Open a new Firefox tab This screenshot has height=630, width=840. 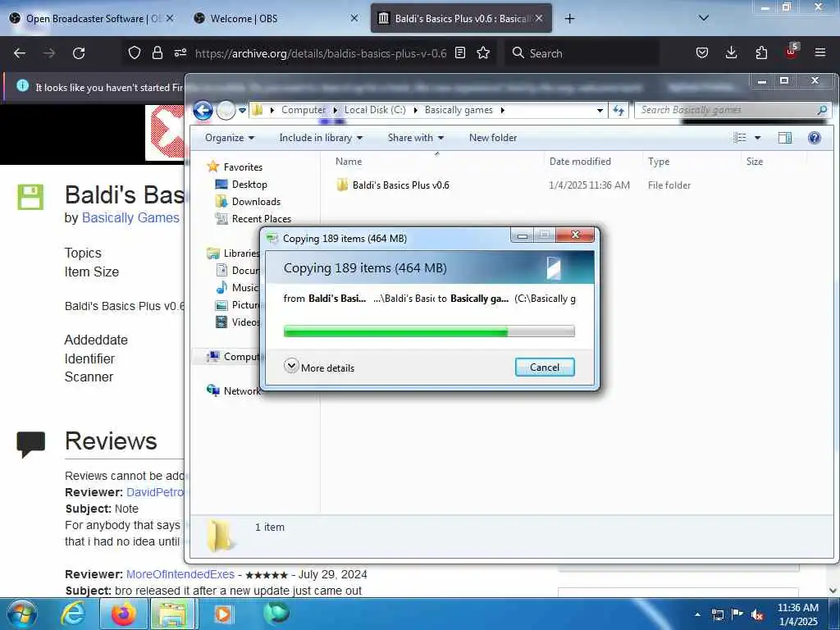pyautogui.click(x=569, y=19)
